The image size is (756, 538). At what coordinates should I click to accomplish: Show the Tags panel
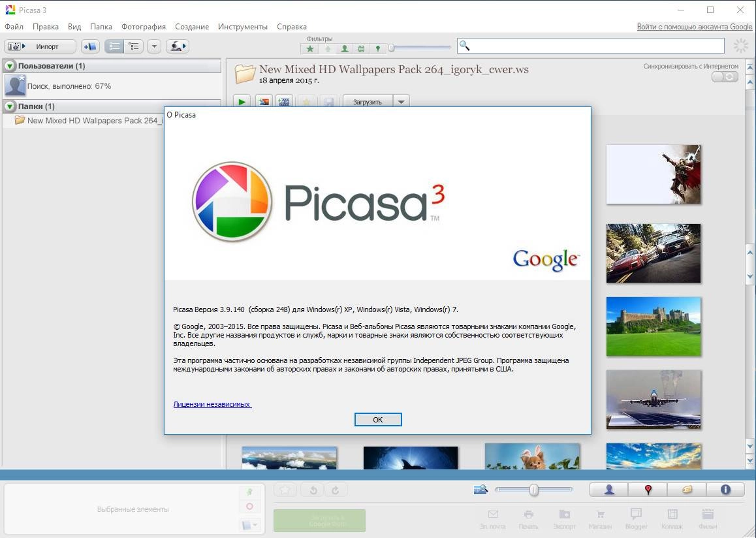tap(687, 490)
